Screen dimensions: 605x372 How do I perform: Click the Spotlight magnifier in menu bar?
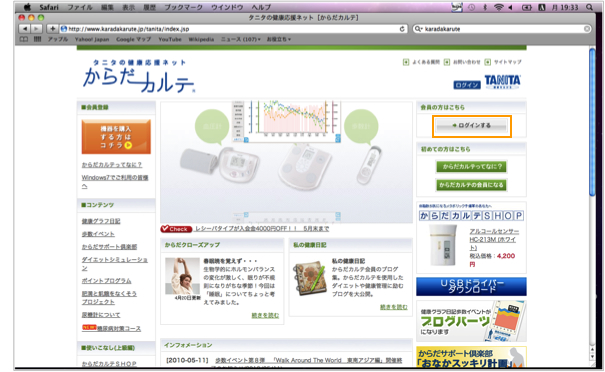coord(589,7)
